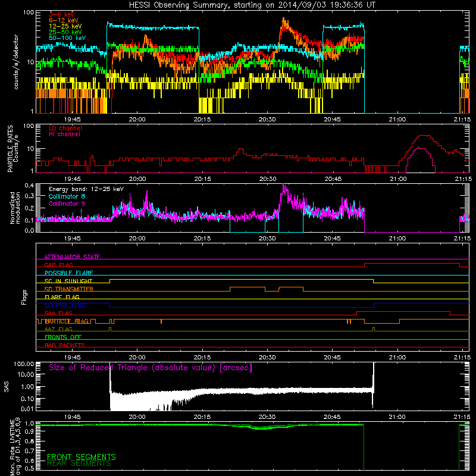Click the SC IN SUNLIGHT flag label
Image resolution: width=476 pixels, height=476 pixels.
click(x=68, y=281)
